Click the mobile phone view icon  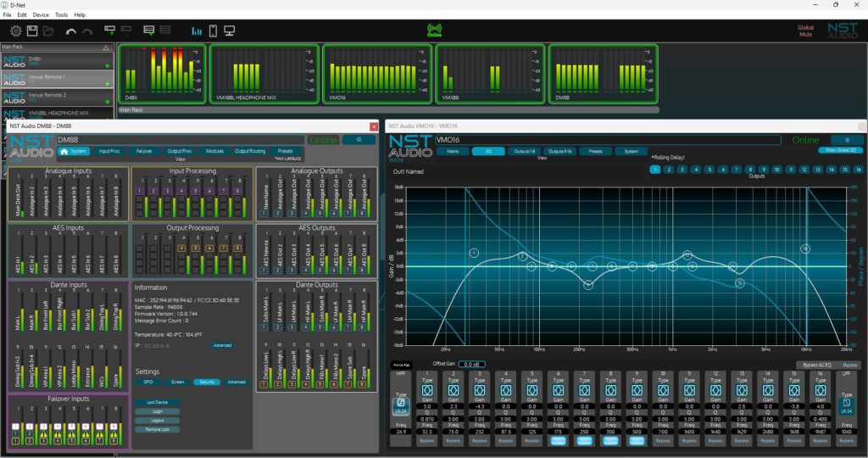click(x=213, y=31)
